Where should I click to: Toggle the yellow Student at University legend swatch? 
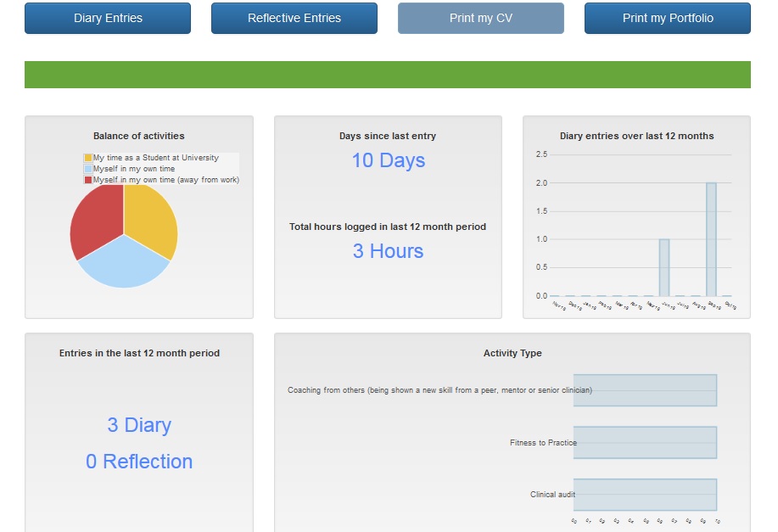[88, 158]
